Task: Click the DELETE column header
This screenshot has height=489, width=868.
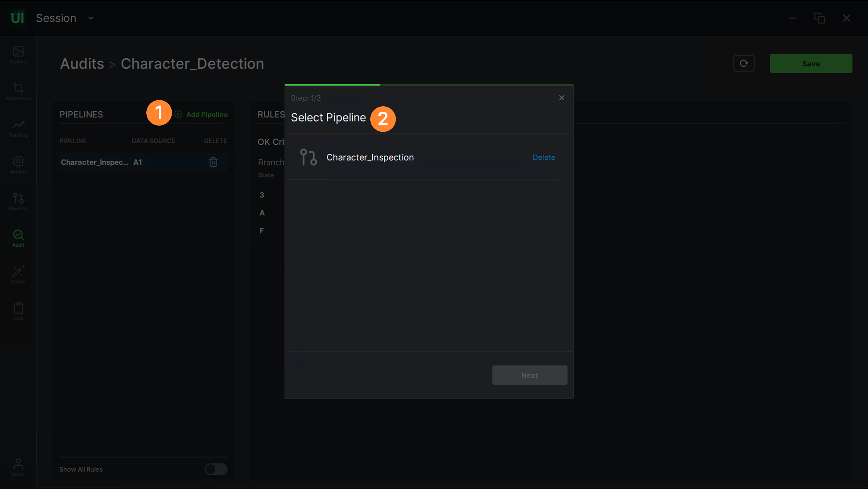Action: (216, 141)
